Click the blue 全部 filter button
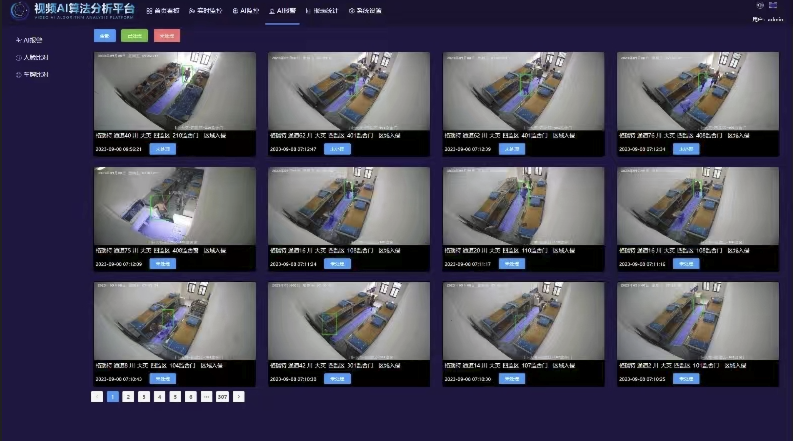The width and height of the screenshot is (793, 441). pos(104,36)
